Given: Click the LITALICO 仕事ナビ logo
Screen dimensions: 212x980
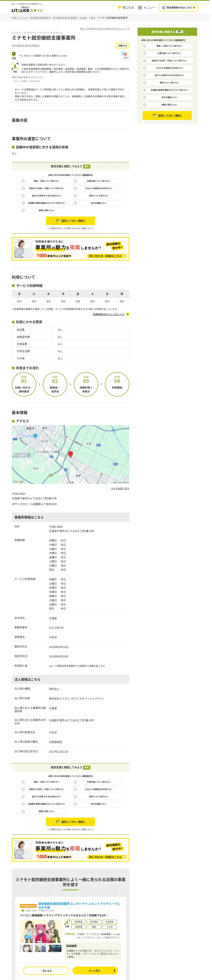Looking at the screenshot, I should (x=27, y=9).
